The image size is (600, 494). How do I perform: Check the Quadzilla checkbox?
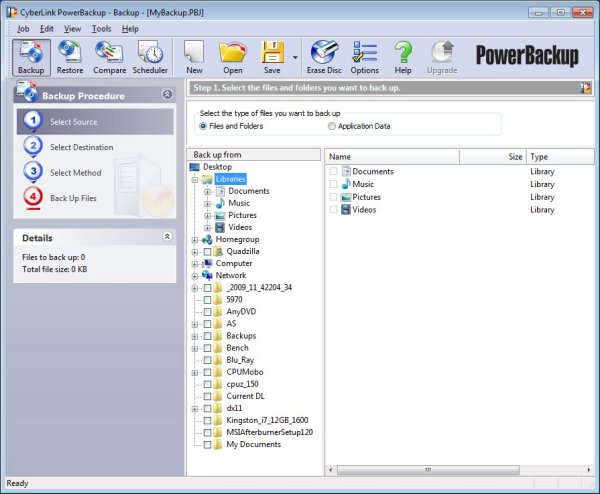[207, 251]
